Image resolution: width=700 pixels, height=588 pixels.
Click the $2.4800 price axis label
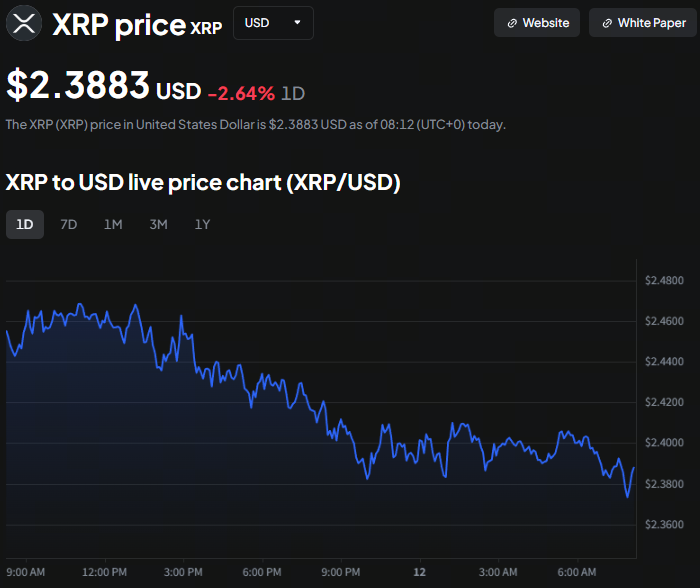(664, 280)
